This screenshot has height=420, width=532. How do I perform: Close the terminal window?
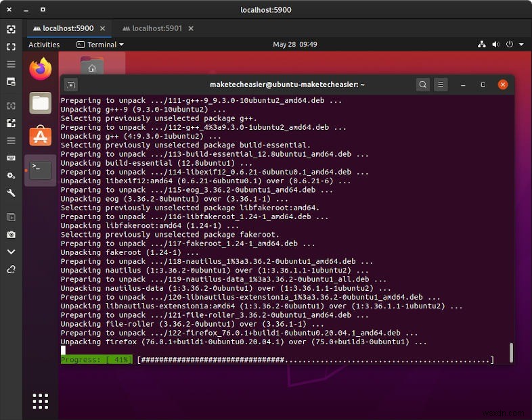click(503, 85)
